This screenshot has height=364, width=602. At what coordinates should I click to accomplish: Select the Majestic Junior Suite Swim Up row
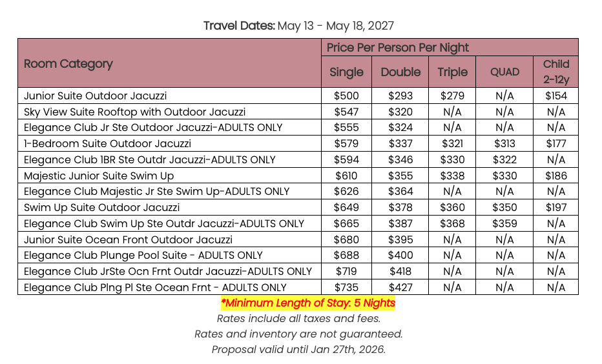[x=99, y=176]
